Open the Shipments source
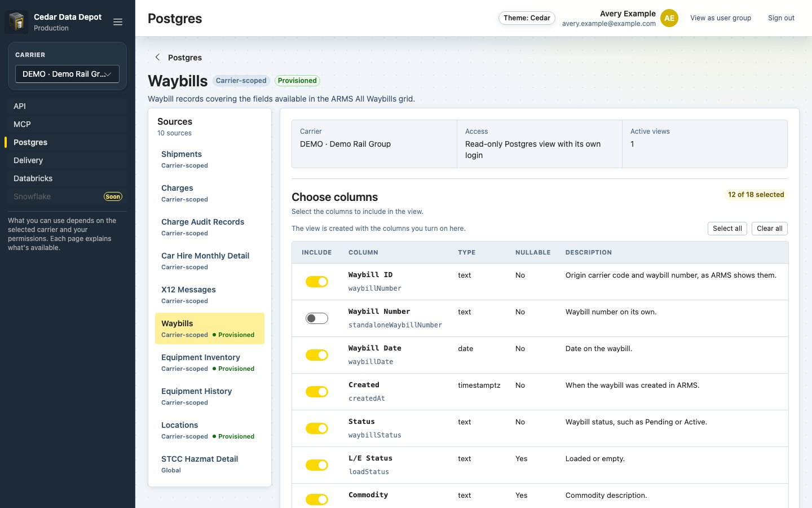The height and width of the screenshot is (508, 812). click(210, 159)
